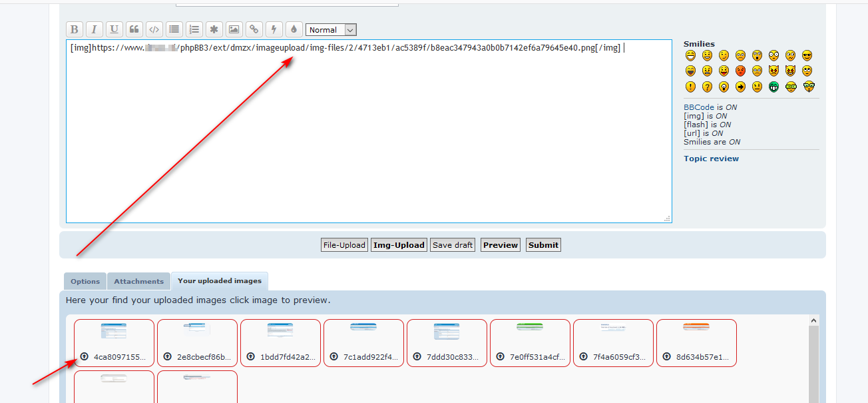Toggle bold text formatting button
This screenshot has height=403, width=868.
tap(75, 29)
